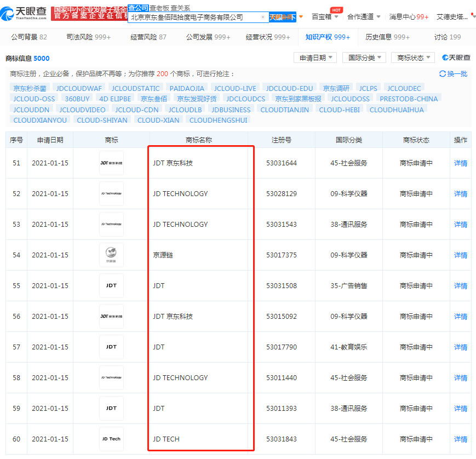
Task: Click trademark name 京源链
Action: [163, 255]
